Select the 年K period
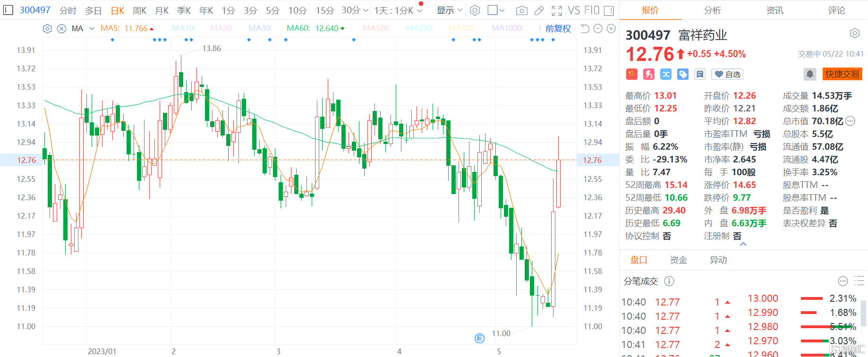This screenshot has height=357, width=868. [x=206, y=10]
